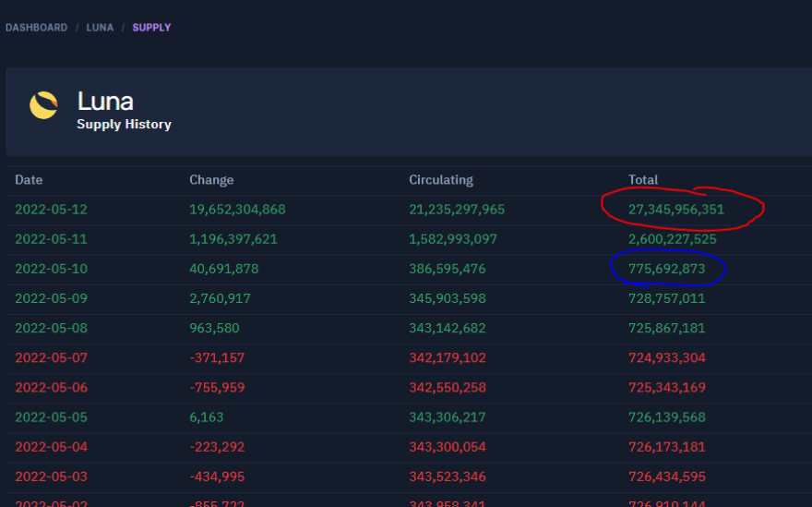The width and height of the screenshot is (812, 507).
Task: Select the total value 725,343,169
Action: (x=666, y=387)
